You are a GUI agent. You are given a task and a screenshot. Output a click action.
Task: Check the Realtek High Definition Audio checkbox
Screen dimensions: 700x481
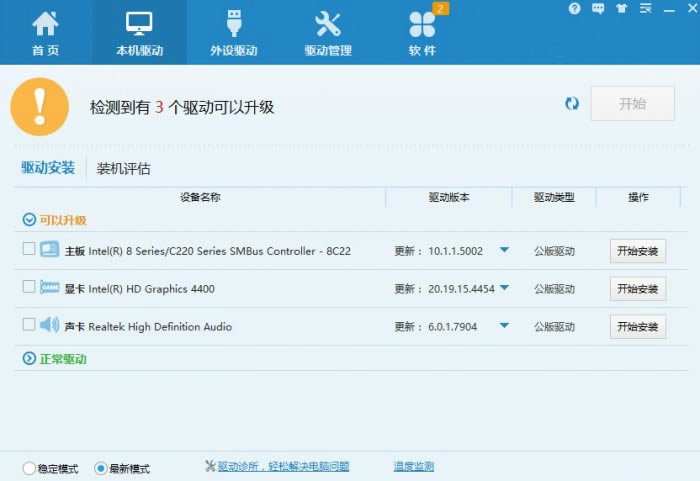point(29,324)
